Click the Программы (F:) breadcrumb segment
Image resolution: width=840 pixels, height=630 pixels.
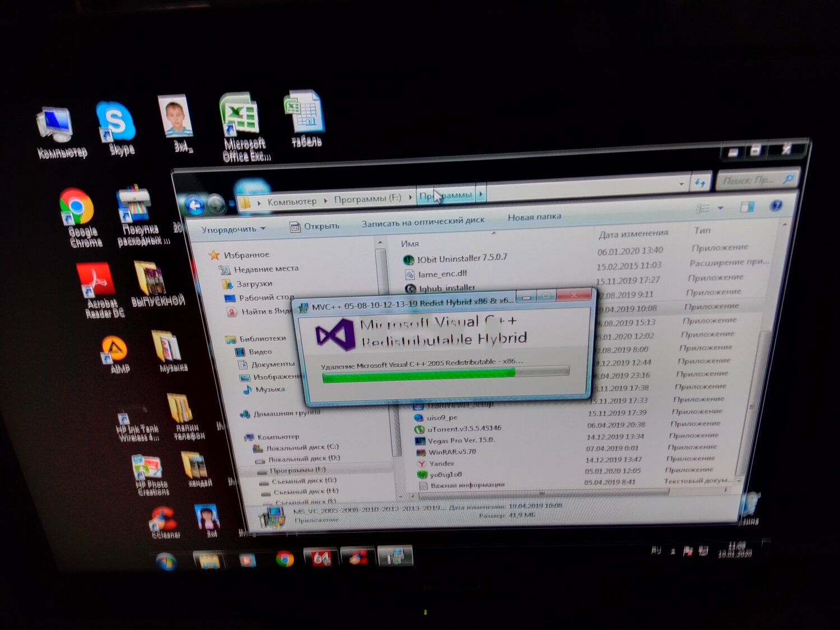(x=367, y=198)
